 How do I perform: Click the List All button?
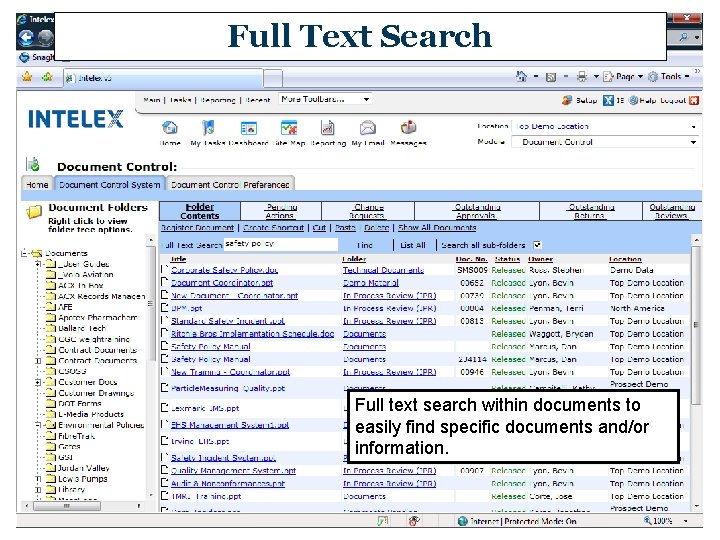coord(413,245)
